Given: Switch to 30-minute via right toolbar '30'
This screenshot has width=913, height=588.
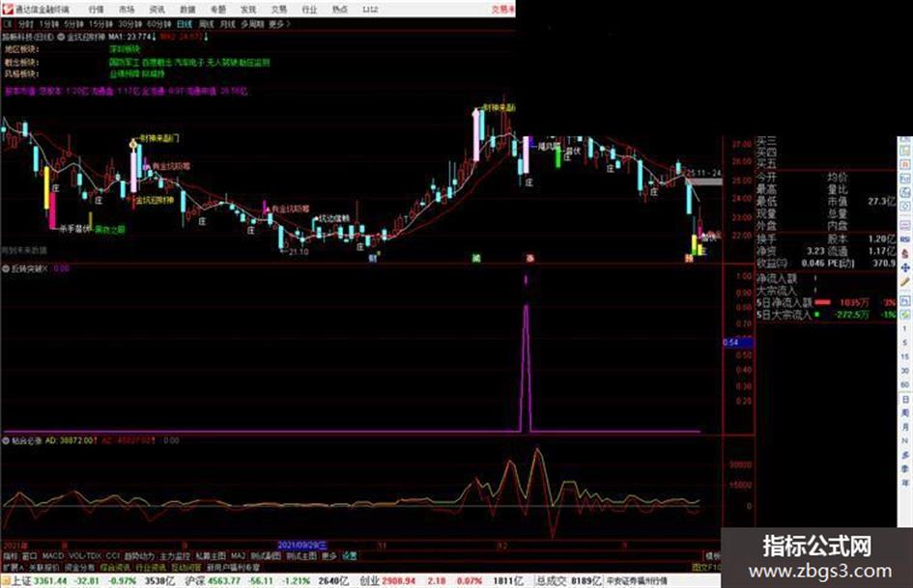Looking at the screenshot, I should pyautogui.click(x=905, y=371).
